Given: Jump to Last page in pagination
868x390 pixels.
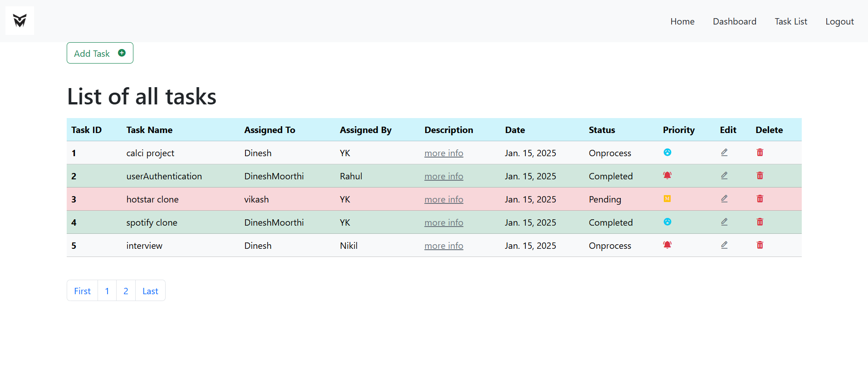Looking at the screenshot, I should pos(150,291).
